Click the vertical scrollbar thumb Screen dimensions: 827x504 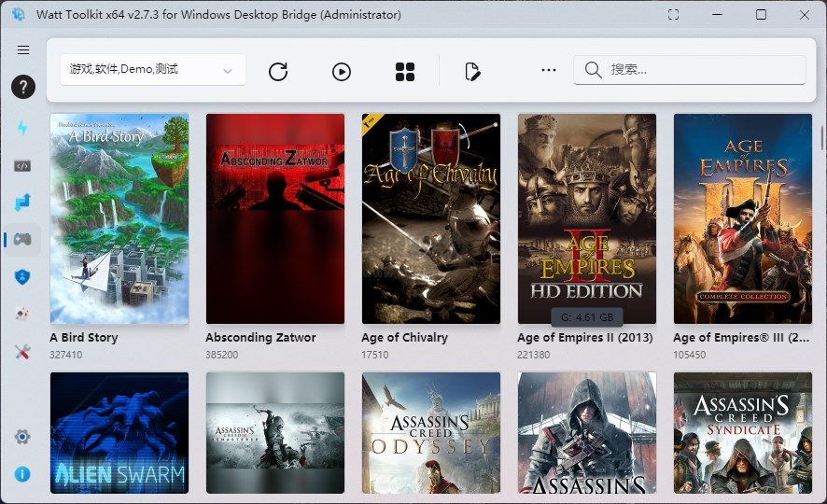822,137
